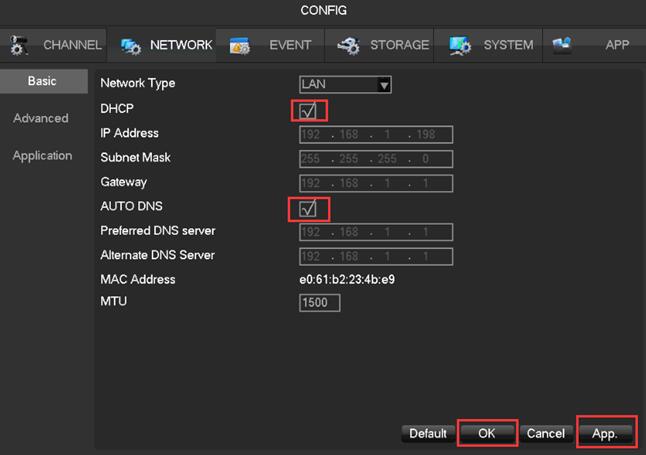This screenshot has height=455, width=646.
Task: Switch to the STORAGE tab
Action: pos(399,45)
